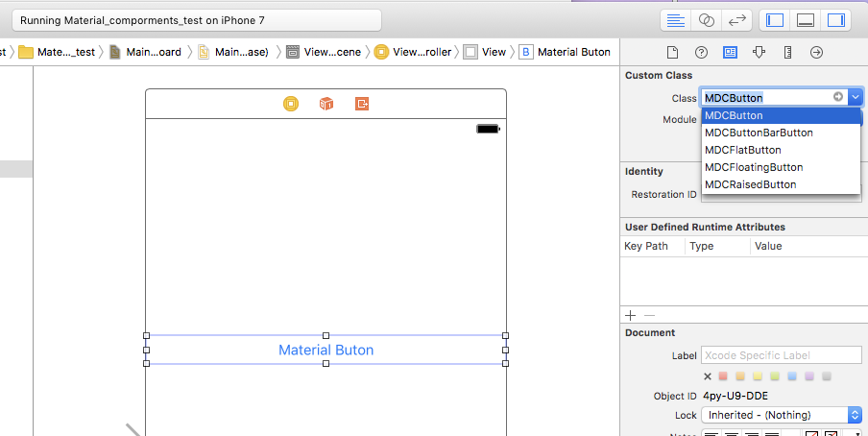Toggle the Navigator panel
The width and height of the screenshot is (868, 436).
click(775, 20)
